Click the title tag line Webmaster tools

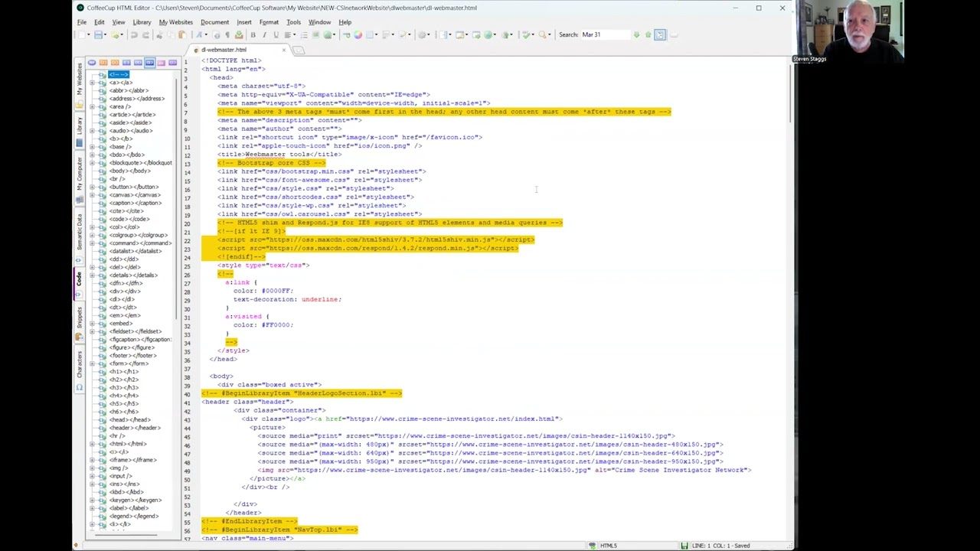279,155
